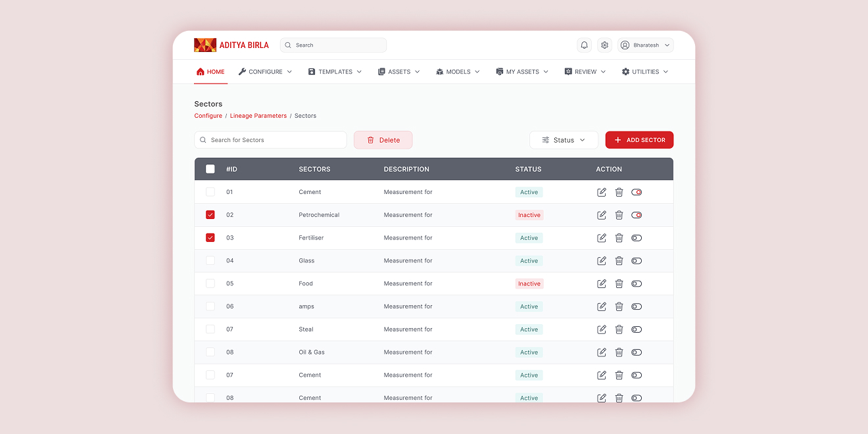Viewport: 868px width, 434px height.
Task: Click the notification bell icon
Action: (584, 45)
